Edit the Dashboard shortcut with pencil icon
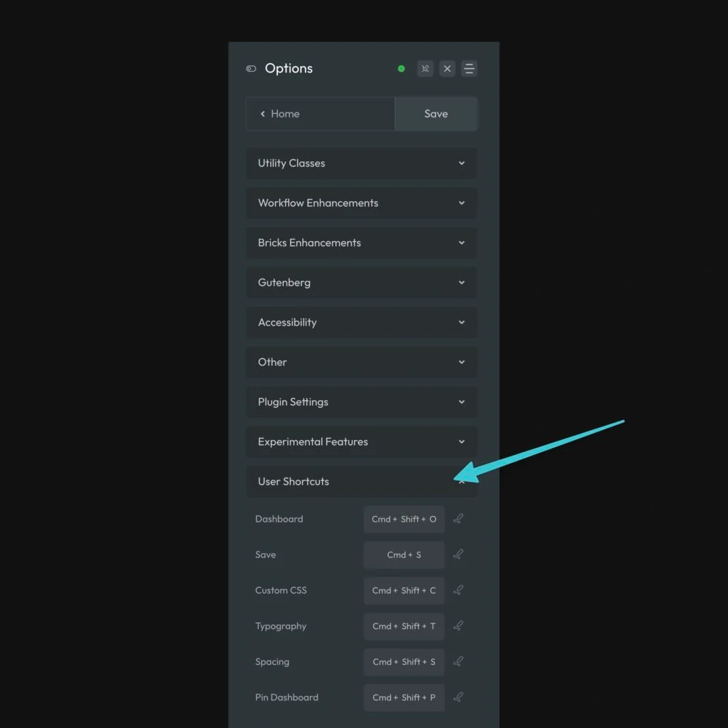Viewport: 728px width, 728px height. [x=459, y=519]
